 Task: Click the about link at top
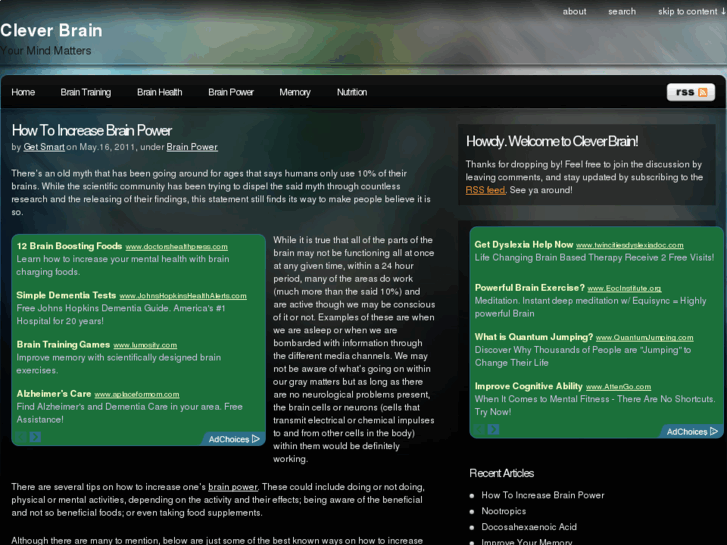coord(574,12)
